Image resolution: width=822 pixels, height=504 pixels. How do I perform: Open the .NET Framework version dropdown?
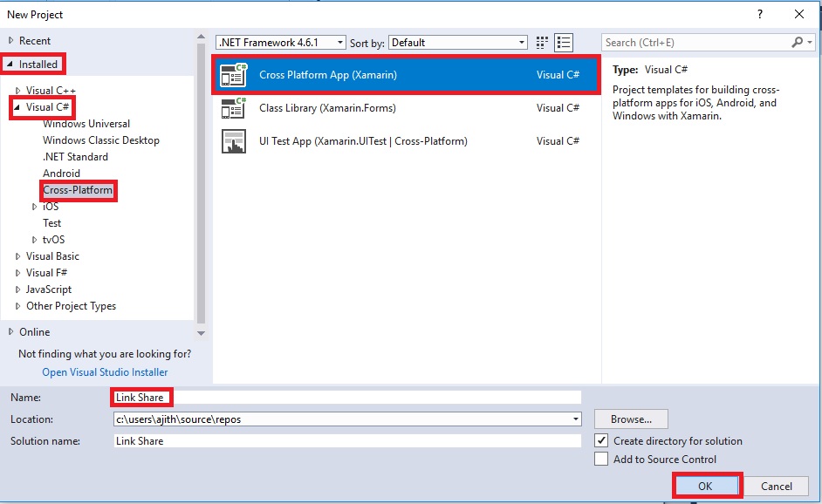tap(280, 43)
